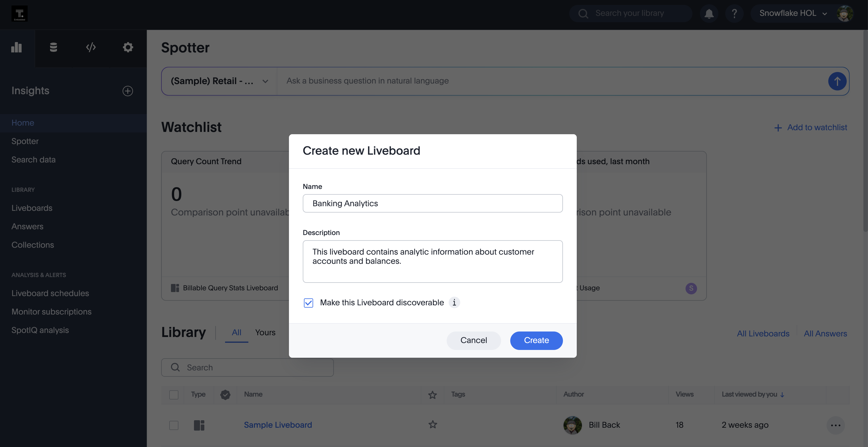Open SpotIQ analysis
The image size is (868, 447).
40,330
